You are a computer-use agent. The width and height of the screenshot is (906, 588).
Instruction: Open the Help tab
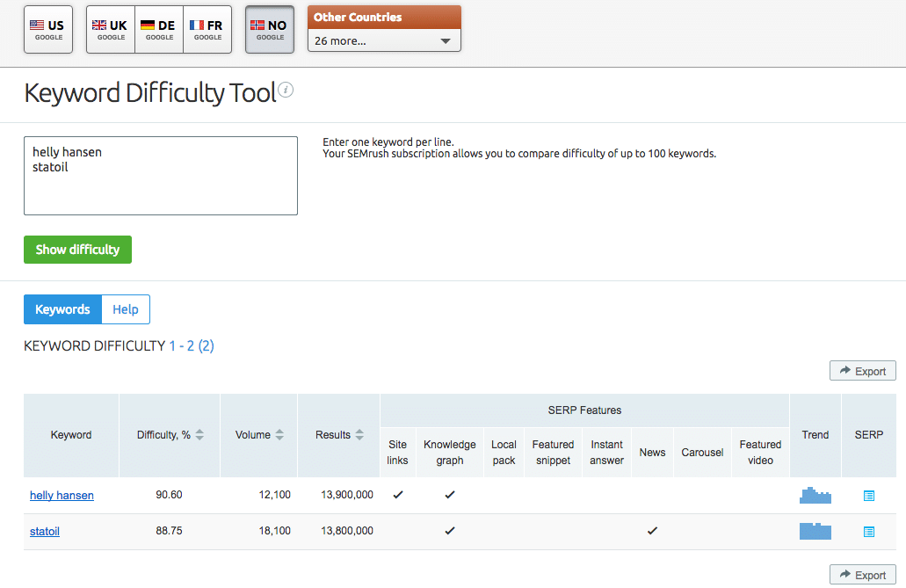(126, 309)
